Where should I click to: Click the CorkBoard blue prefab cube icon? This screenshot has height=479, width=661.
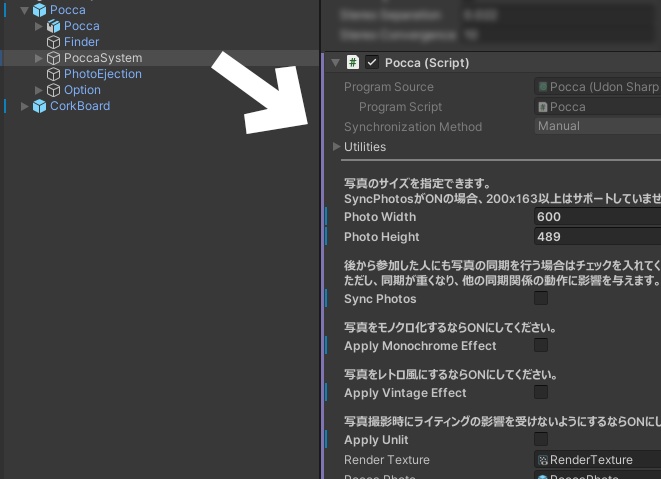click(x=40, y=106)
